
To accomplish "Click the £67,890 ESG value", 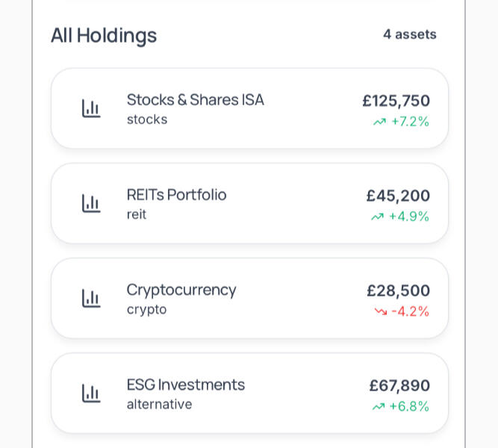I will (x=399, y=385).
